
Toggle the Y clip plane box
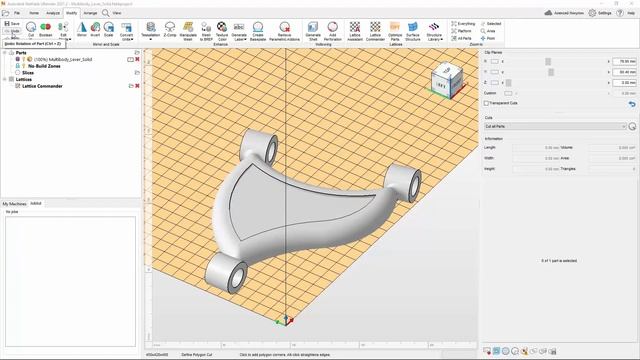(495, 72)
